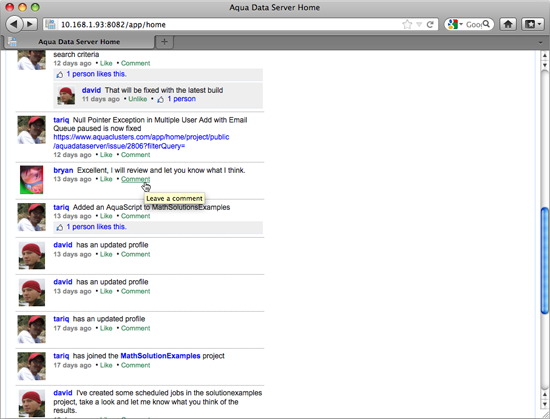
Task: Click the blue vertical scrollbar thumb
Action: (x=544, y=261)
